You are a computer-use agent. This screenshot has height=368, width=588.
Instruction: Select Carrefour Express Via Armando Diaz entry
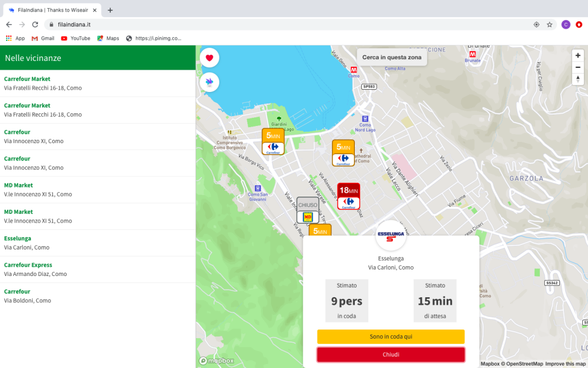click(x=36, y=269)
